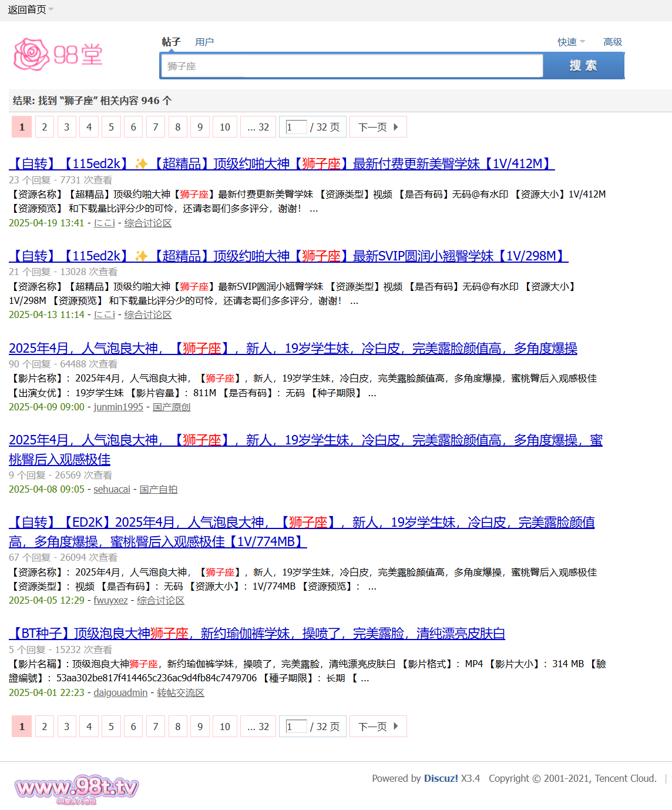672x810 pixels.
Task: Switch to the 帖子 search tab
Action: click(x=171, y=42)
